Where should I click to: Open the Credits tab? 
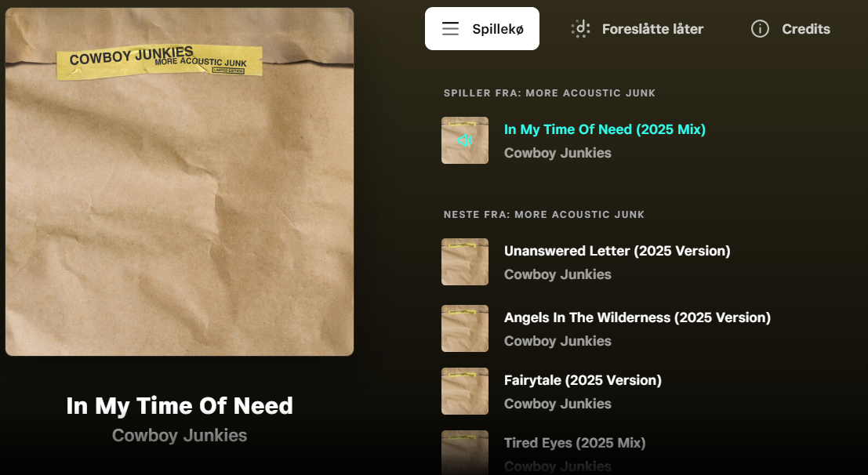tap(790, 29)
